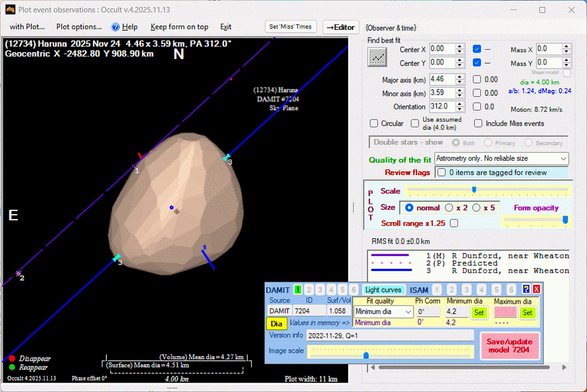Open the Plot options... menu
The width and height of the screenshot is (587, 392).
[79, 27]
